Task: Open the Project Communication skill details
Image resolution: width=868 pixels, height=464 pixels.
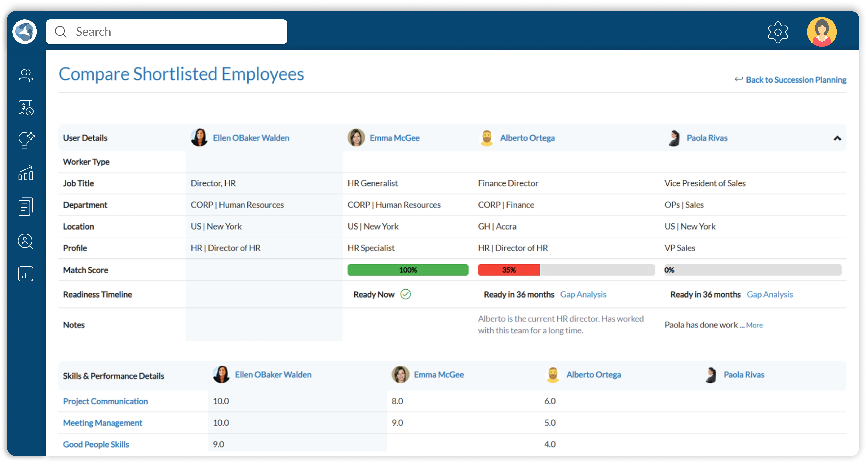Action: coord(105,401)
